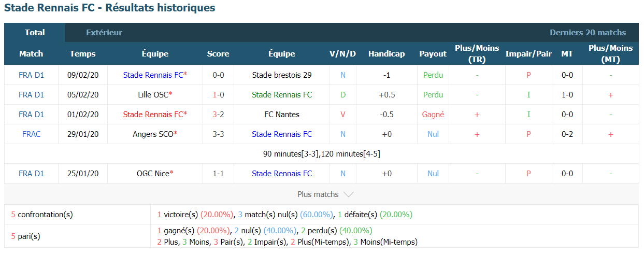The width and height of the screenshot is (644, 254).
Task: Click Lille OSC team name
Action: 150,95
